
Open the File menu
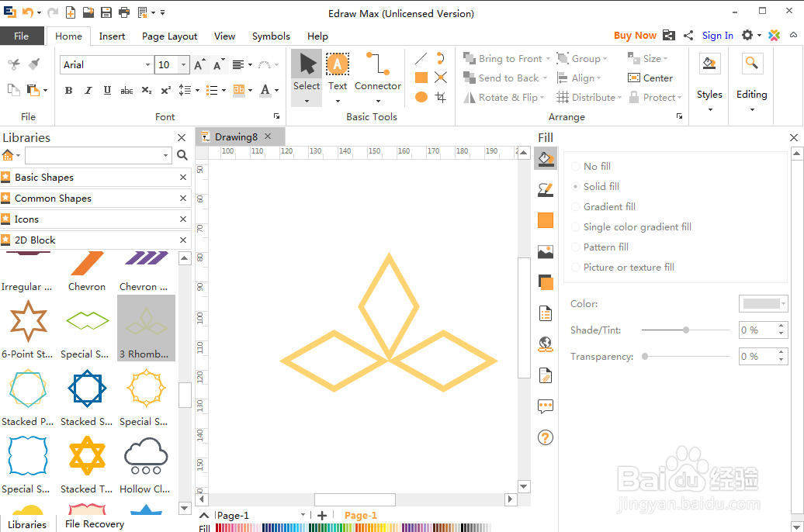pos(21,36)
